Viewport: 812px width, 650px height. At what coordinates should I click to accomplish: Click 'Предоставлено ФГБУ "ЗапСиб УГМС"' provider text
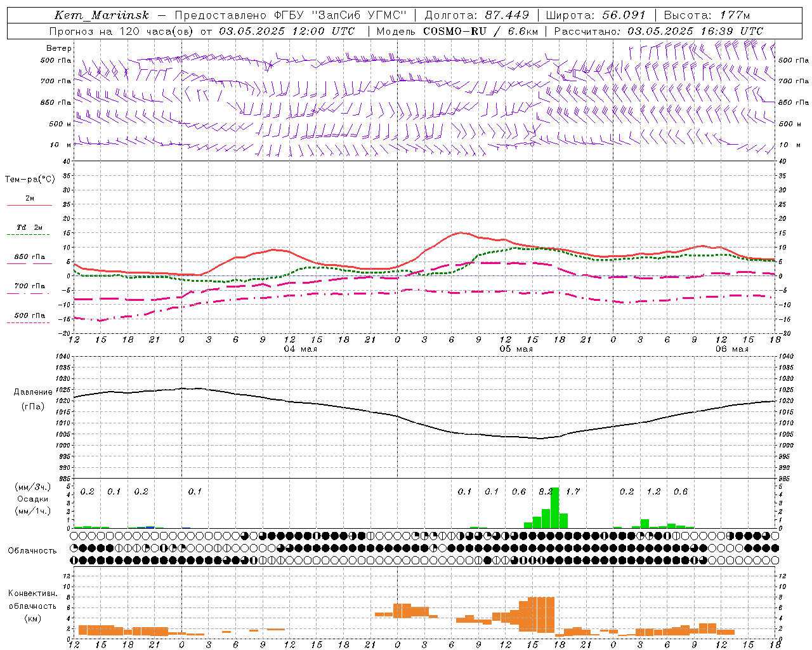291,15
